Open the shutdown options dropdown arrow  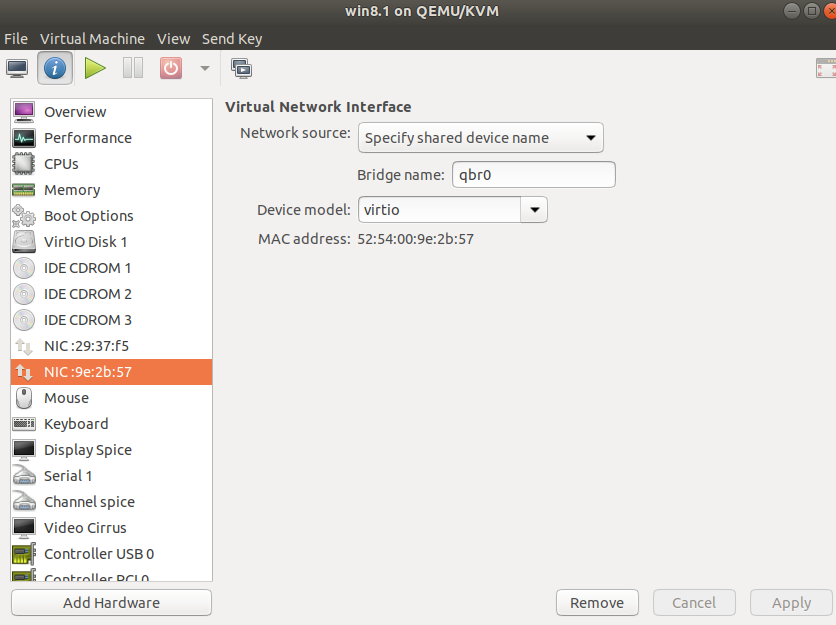tap(205, 68)
